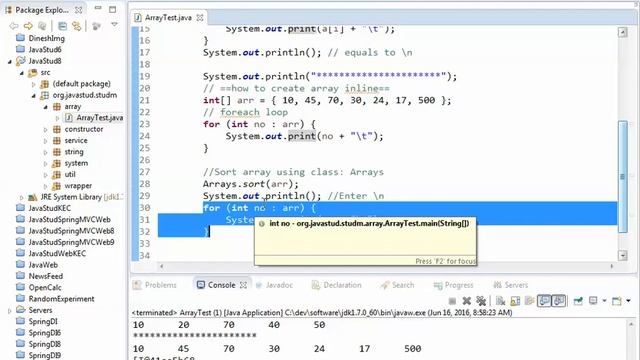The height and width of the screenshot is (360, 640).
Task: Click Clear Console icon
Action: click(x=500, y=301)
